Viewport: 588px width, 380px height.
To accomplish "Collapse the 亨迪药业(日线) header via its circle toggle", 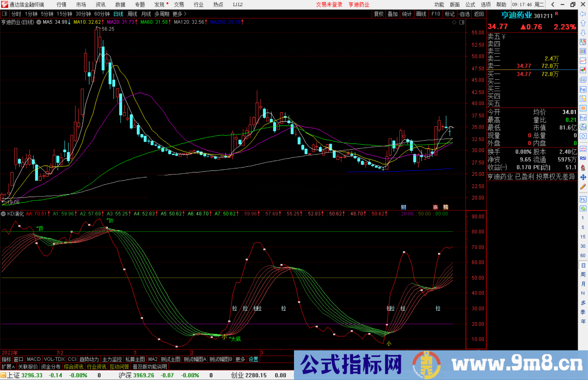I will pos(38,22).
